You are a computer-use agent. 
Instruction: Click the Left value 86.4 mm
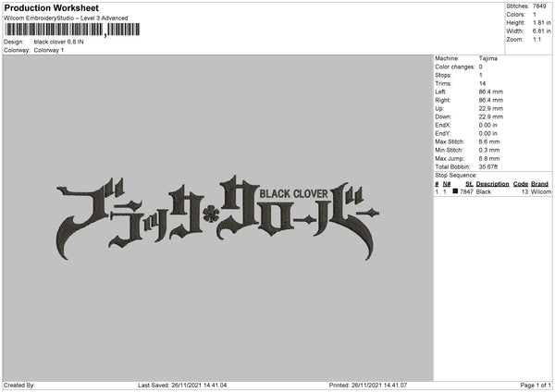pyautogui.click(x=491, y=92)
